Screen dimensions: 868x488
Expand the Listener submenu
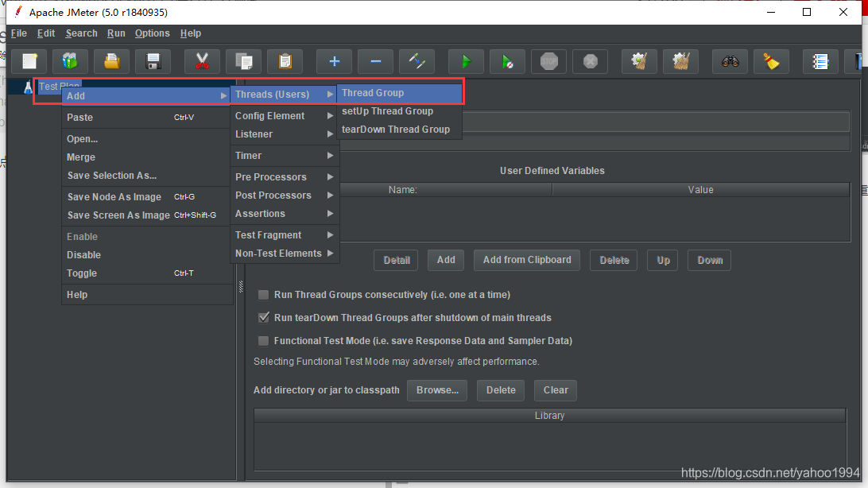[x=284, y=134]
